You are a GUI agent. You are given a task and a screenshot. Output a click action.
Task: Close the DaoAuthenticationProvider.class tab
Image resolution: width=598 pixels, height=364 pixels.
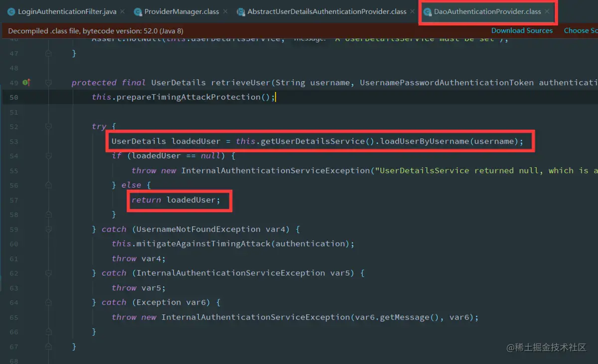(x=546, y=11)
